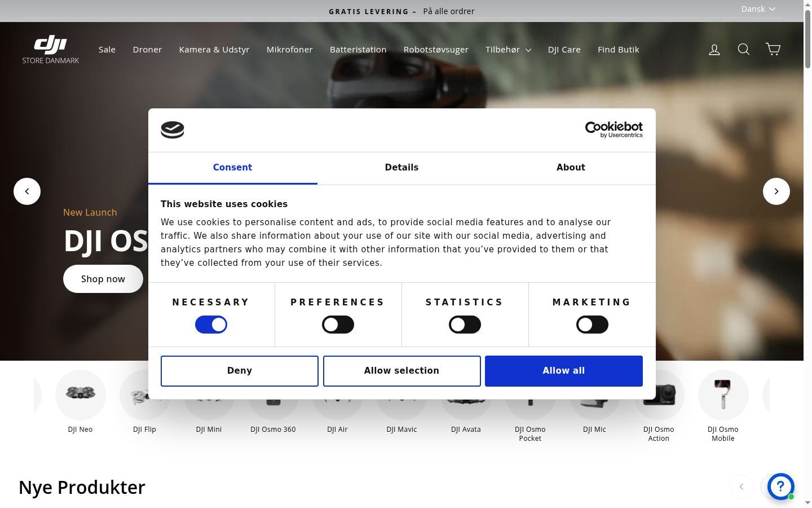Click the Nye Produkter heading
Image resolution: width=812 pixels, height=508 pixels.
point(82,487)
